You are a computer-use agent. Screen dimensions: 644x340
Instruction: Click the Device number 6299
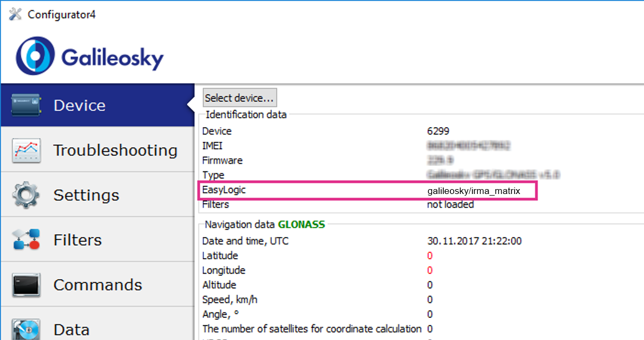click(438, 131)
